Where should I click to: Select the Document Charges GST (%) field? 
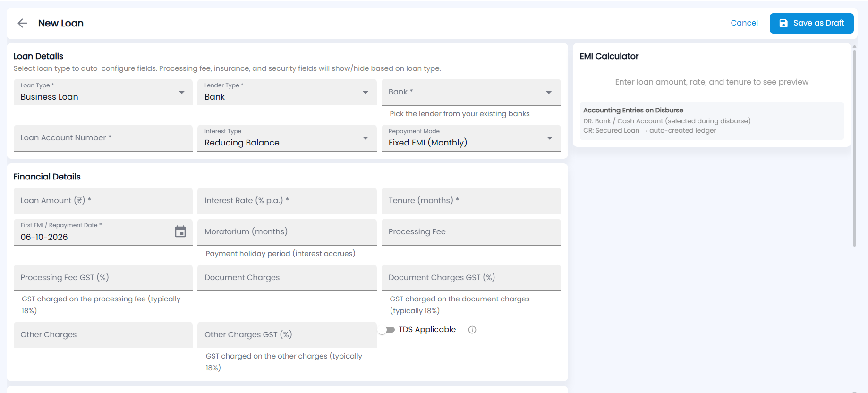[x=471, y=278]
